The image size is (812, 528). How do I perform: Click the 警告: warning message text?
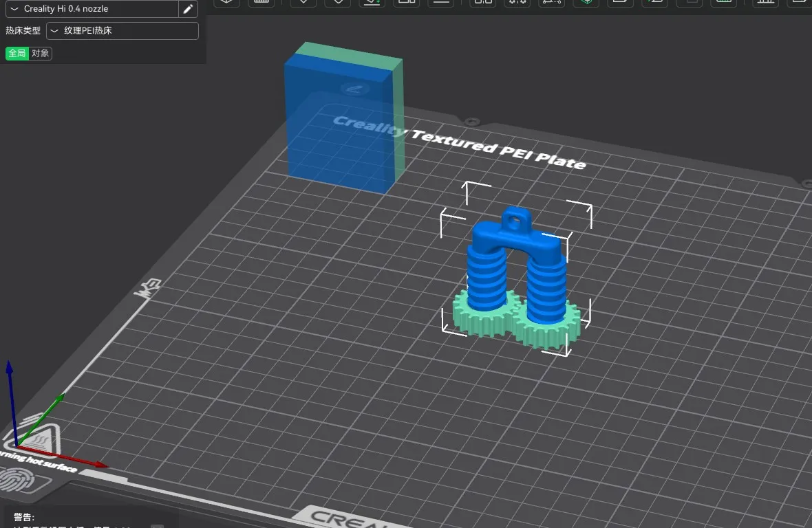pyautogui.click(x=24, y=516)
